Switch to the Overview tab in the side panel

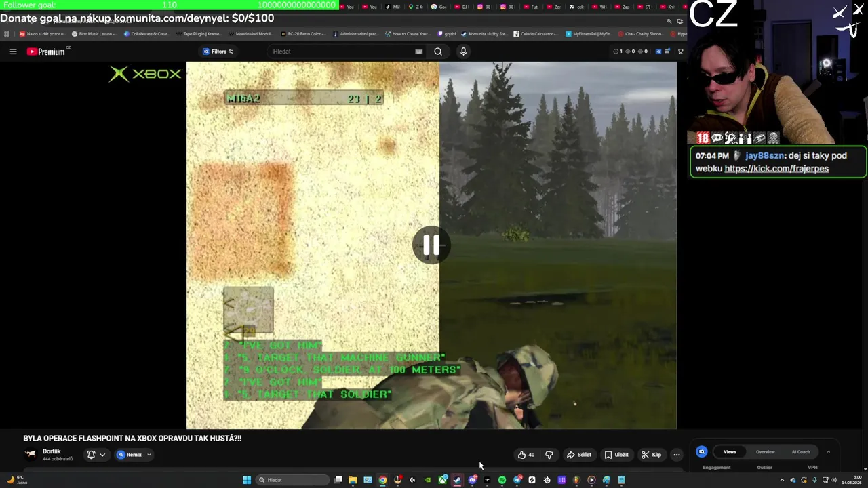(766, 451)
